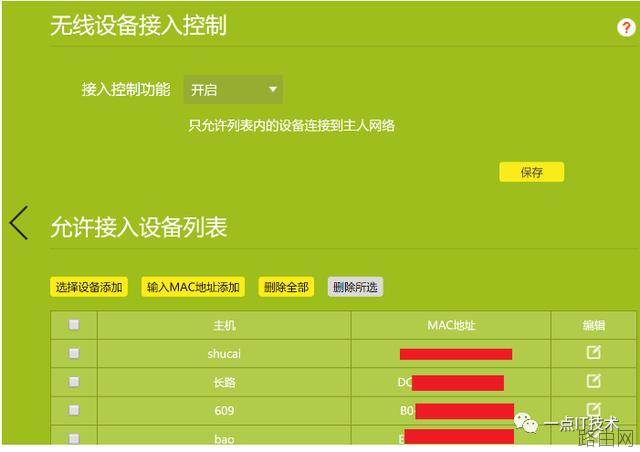The height and width of the screenshot is (452, 640).
Task: Select host name shucai
Action: pyautogui.click(x=224, y=354)
